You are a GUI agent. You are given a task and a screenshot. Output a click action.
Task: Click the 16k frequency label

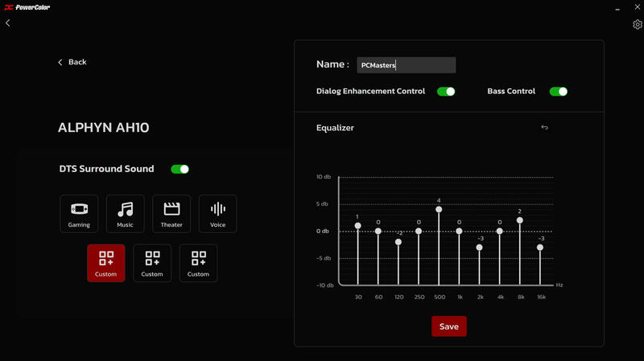(541, 297)
